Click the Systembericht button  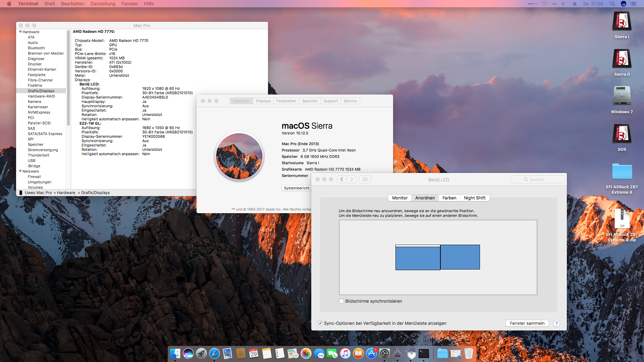(297, 188)
